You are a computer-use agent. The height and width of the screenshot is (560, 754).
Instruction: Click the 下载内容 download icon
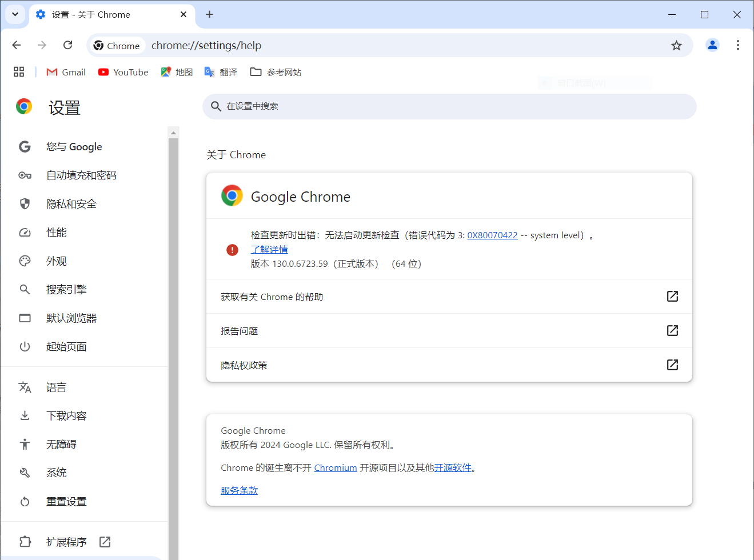pos(25,416)
